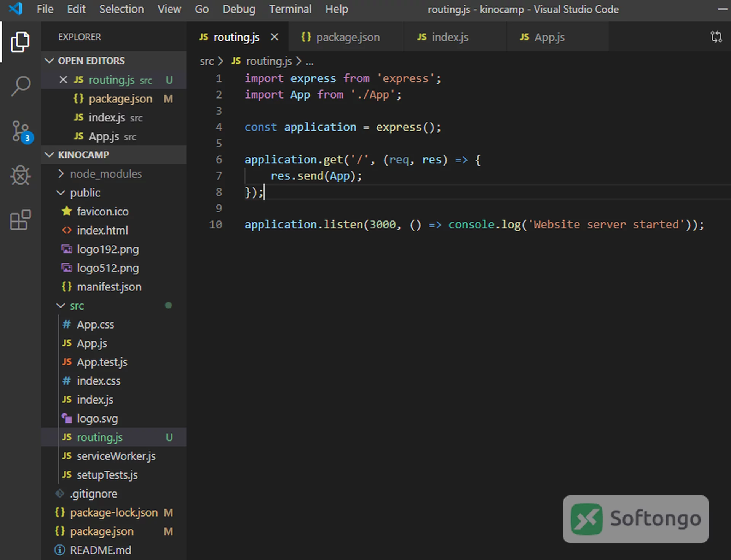The width and height of the screenshot is (731, 560).
Task: Switch to the index.js editor tab
Action: [455, 37]
